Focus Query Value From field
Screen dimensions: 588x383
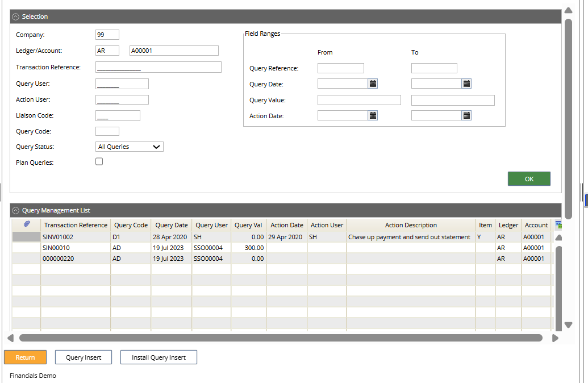(359, 100)
